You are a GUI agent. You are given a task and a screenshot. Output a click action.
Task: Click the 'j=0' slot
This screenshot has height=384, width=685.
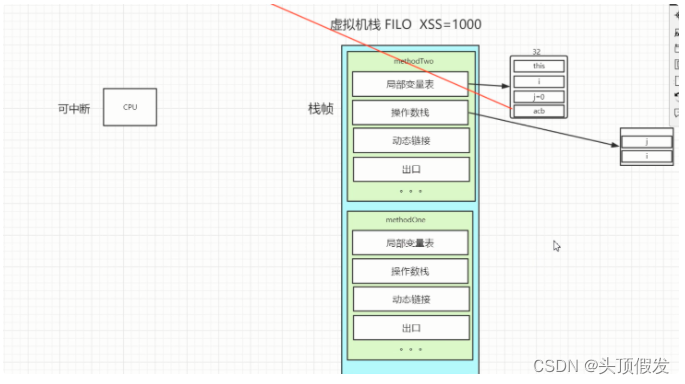539,97
